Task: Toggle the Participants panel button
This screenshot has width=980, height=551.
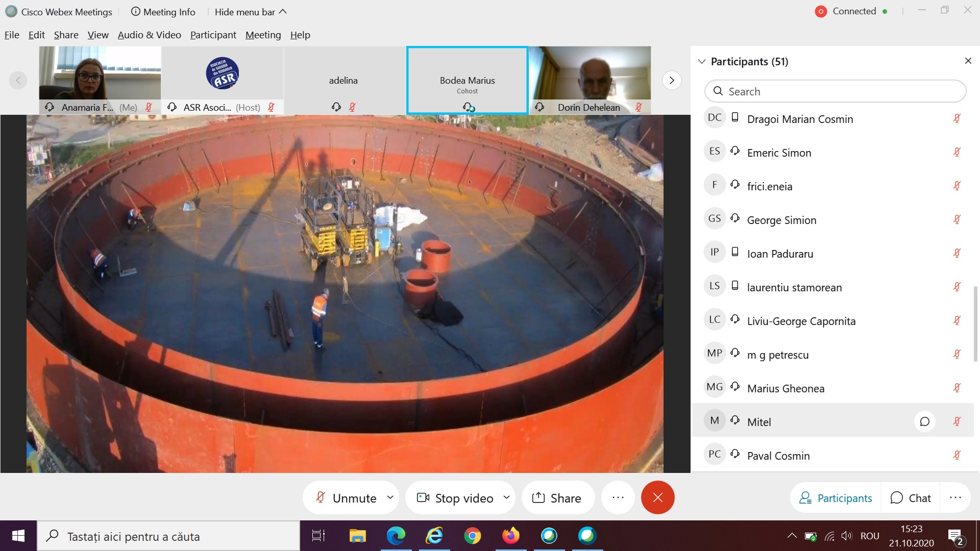Action: click(836, 497)
